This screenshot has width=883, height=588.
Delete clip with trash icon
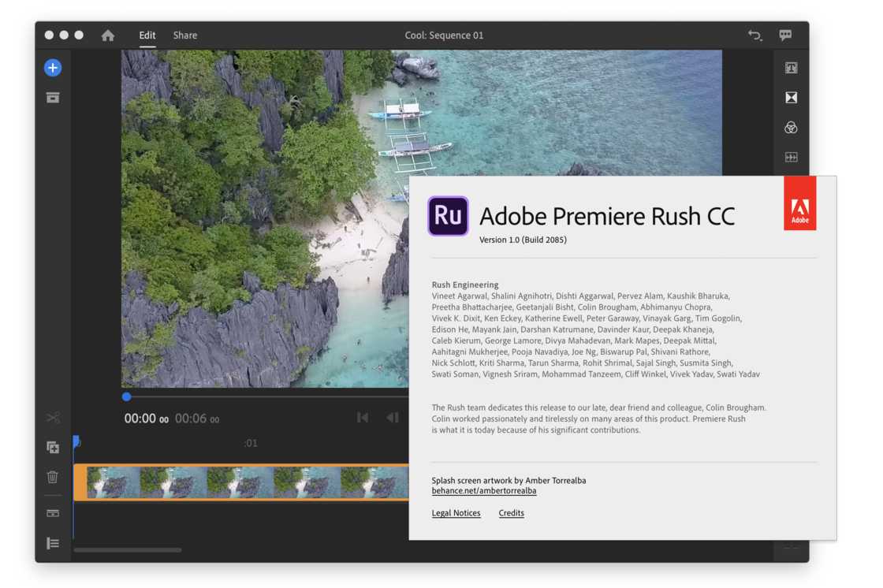coord(53,477)
